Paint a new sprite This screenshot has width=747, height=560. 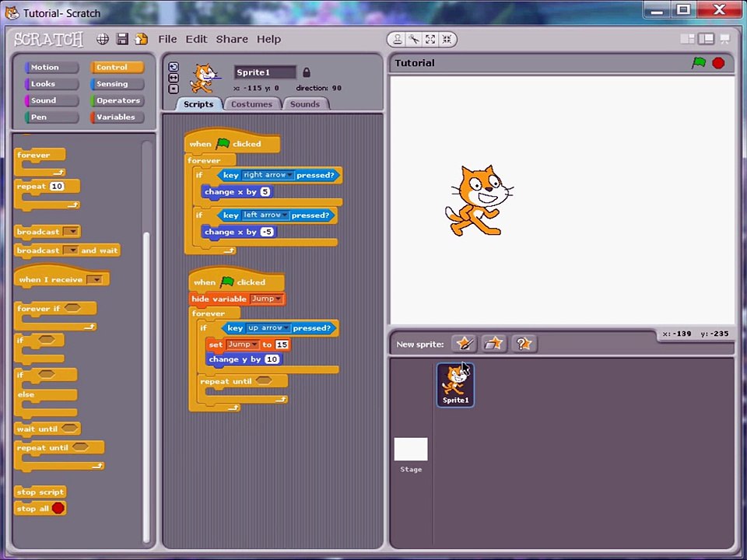(464, 343)
